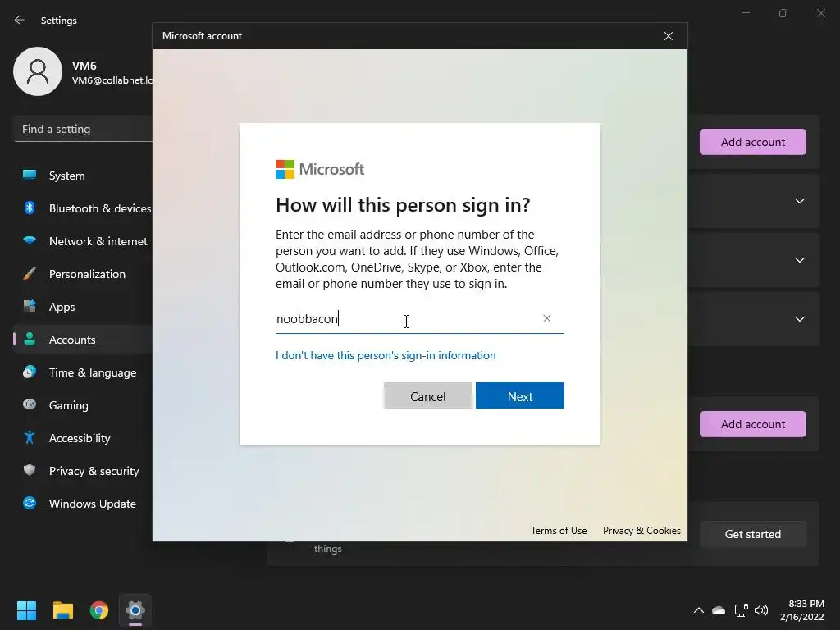Screen dimensions: 840x630
Task: Expand the first chevron below Add account
Action: [x=799, y=201]
